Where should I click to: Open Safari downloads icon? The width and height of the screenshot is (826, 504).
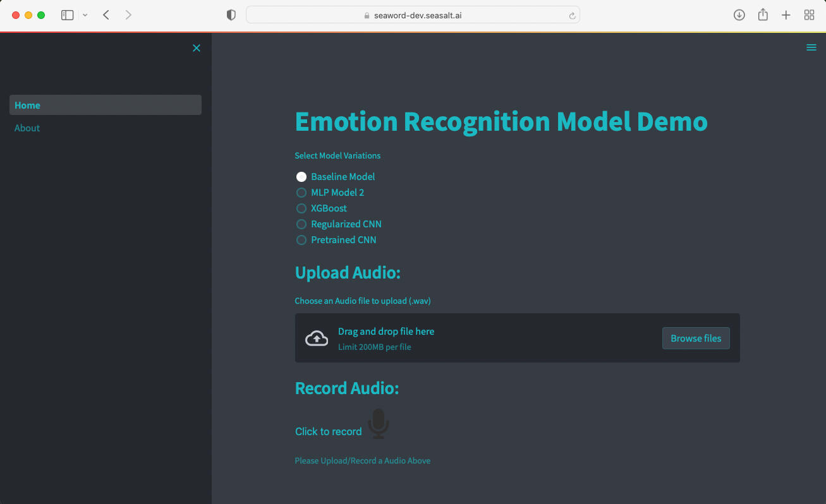tap(739, 15)
